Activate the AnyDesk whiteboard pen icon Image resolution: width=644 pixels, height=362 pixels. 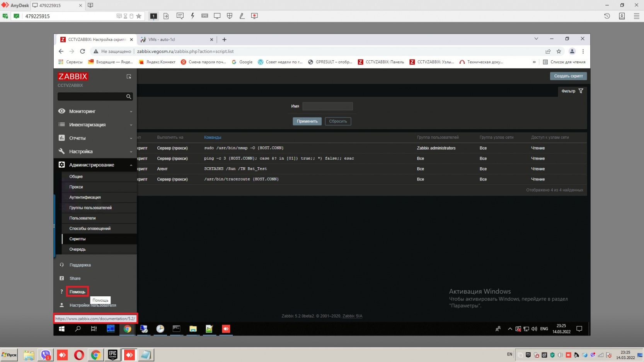coord(242,16)
